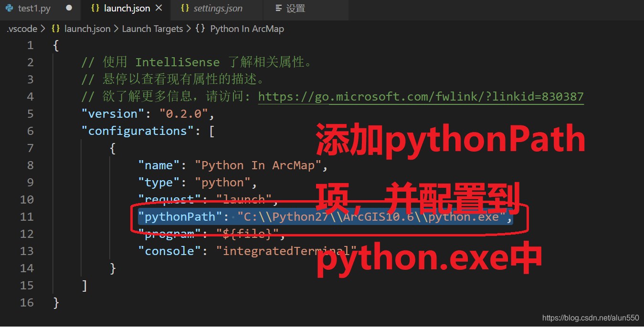644x327 pixels.
Task: Click the "type" key on line 9
Action: (159, 183)
